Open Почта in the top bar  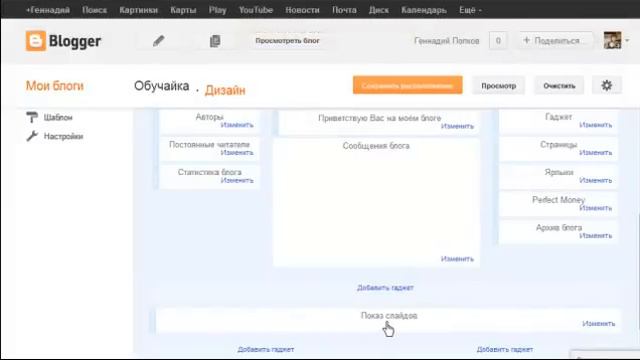pyautogui.click(x=344, y=10)
